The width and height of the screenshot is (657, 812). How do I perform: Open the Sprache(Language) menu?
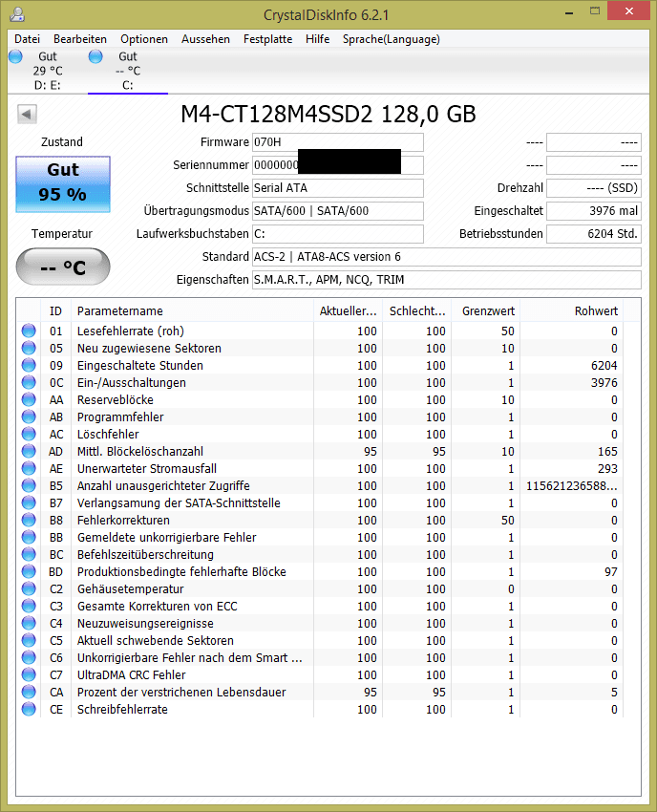point(391,39)
